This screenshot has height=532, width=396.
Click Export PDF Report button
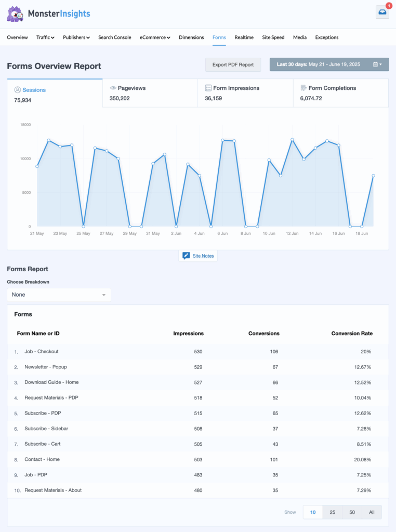pyautogui.click(x=233, y=65)
